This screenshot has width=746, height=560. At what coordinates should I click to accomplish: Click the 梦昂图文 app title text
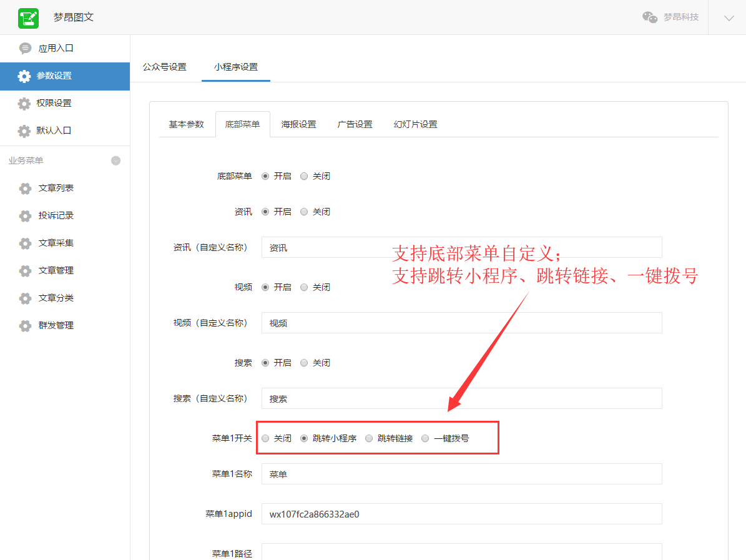tap(73, 17)
